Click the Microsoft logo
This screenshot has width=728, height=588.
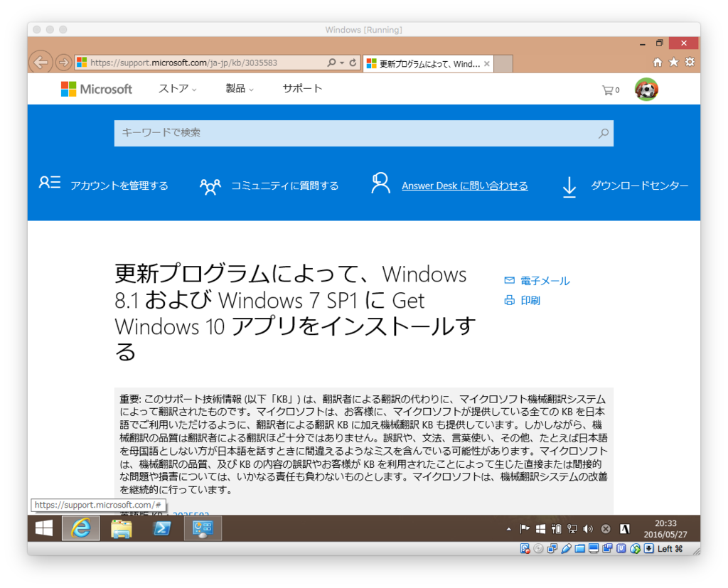click(97, 89)
